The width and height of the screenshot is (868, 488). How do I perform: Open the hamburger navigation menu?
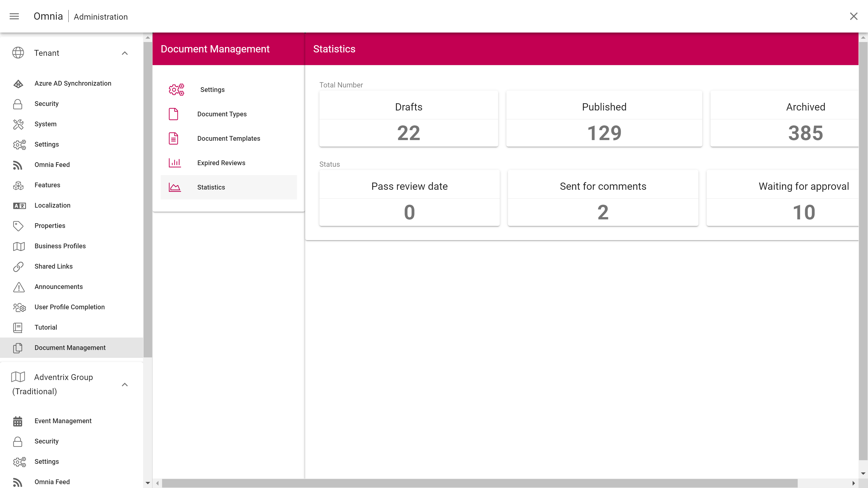click(x=14, y=16)
